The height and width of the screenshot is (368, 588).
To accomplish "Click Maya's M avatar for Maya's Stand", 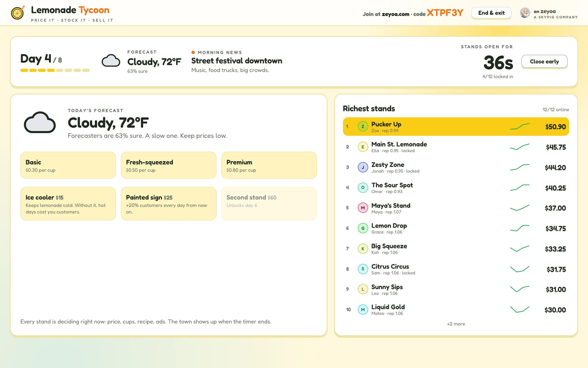I will [x=363, y=208].
